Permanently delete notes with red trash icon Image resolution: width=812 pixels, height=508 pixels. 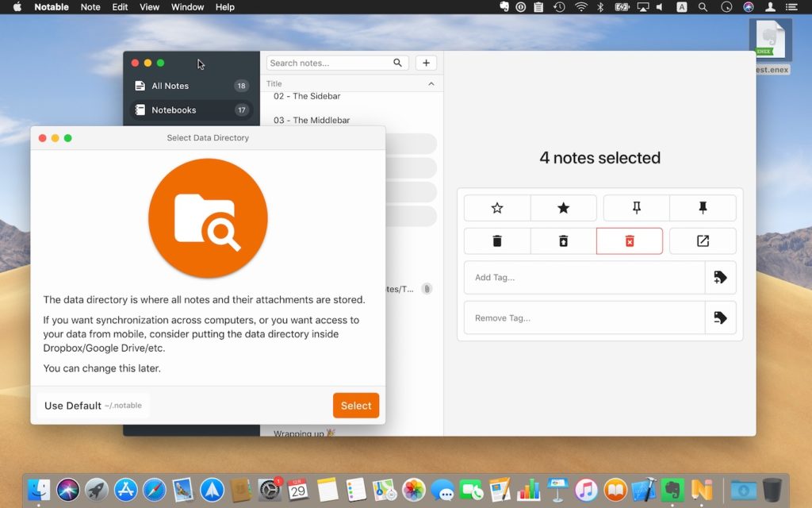[x=630, y=241]
